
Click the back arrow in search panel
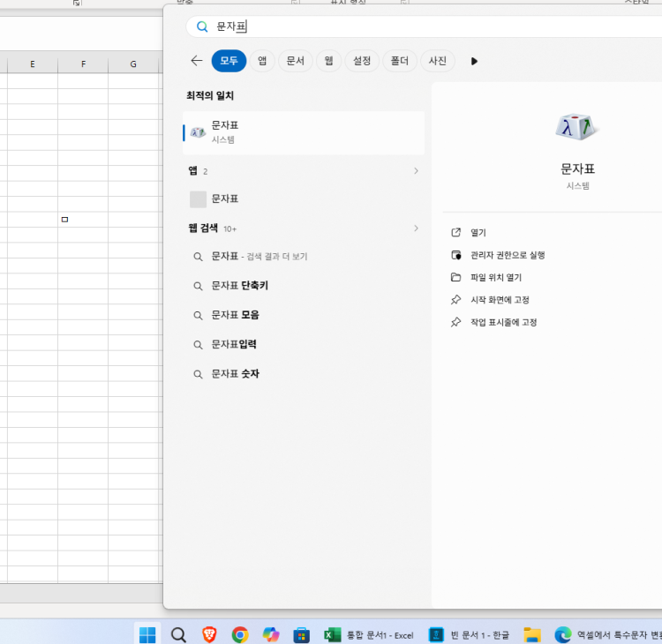(x=197, y=61)
